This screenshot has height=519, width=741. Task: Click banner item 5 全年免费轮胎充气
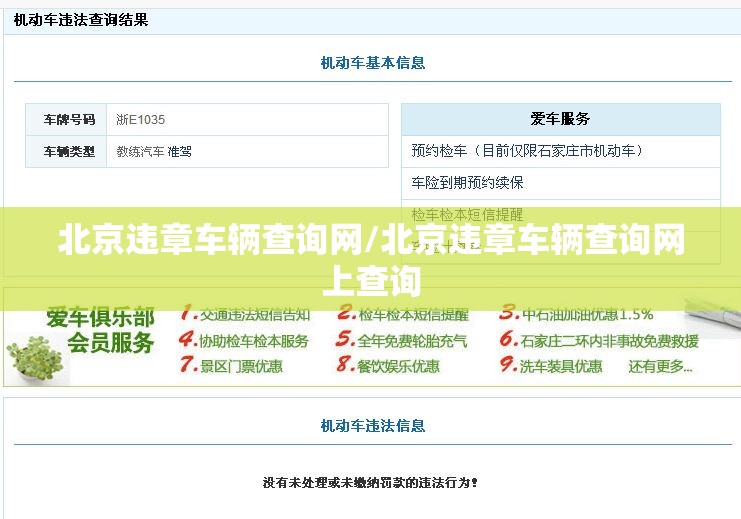point(401,340)
